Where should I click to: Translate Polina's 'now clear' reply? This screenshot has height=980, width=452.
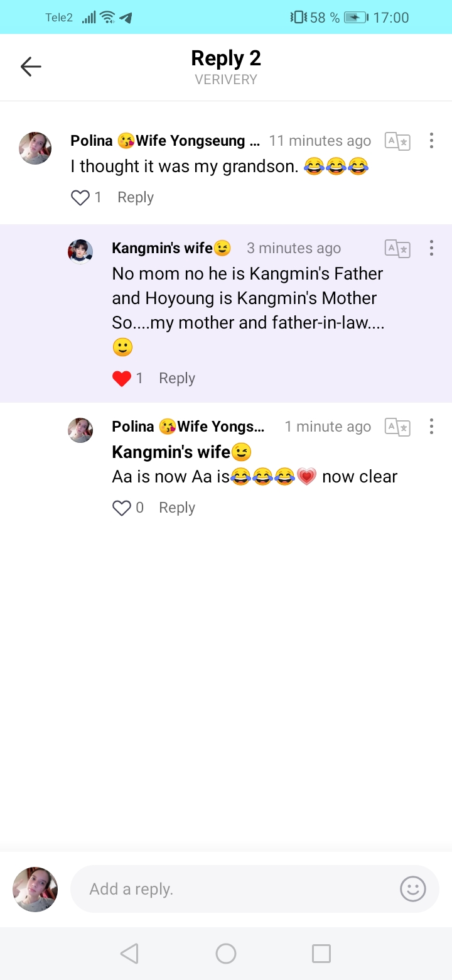397,427
